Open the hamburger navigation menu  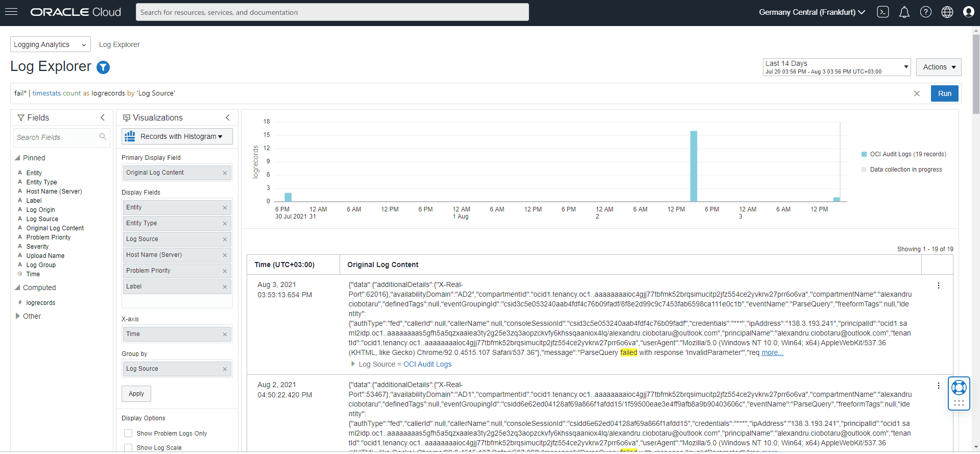11,12
